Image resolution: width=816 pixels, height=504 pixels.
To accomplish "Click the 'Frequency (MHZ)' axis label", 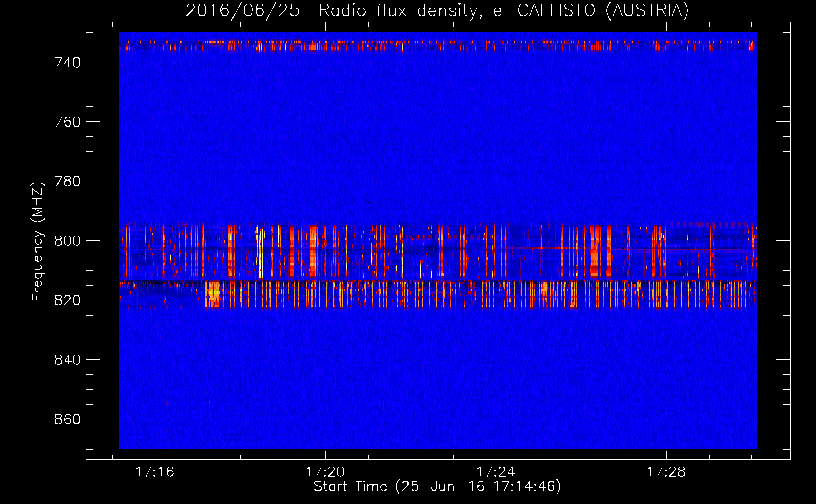I will [x=37, y=241].
